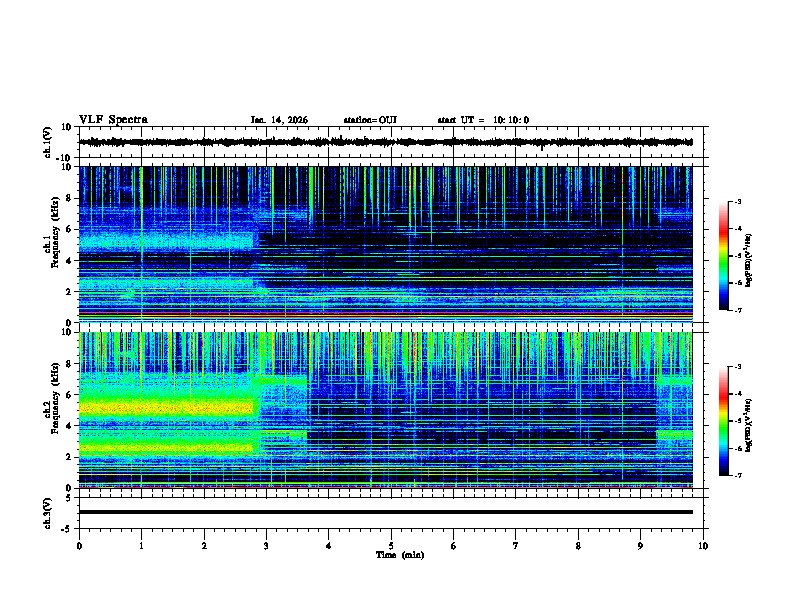Click the "VLF Spectra" title text
This screenshot has height=612, width=792.
[113, 120]
